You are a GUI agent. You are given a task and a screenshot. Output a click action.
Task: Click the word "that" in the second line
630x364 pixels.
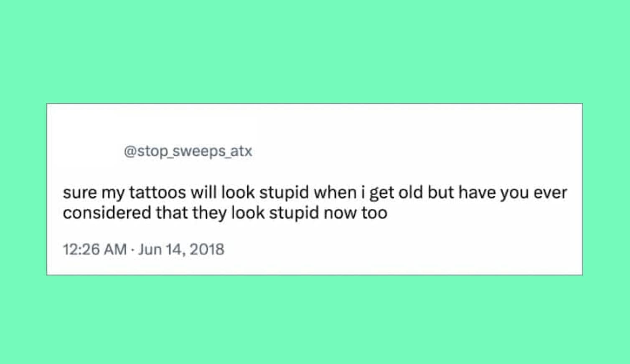pyautogui.click(x=172, y=213)
